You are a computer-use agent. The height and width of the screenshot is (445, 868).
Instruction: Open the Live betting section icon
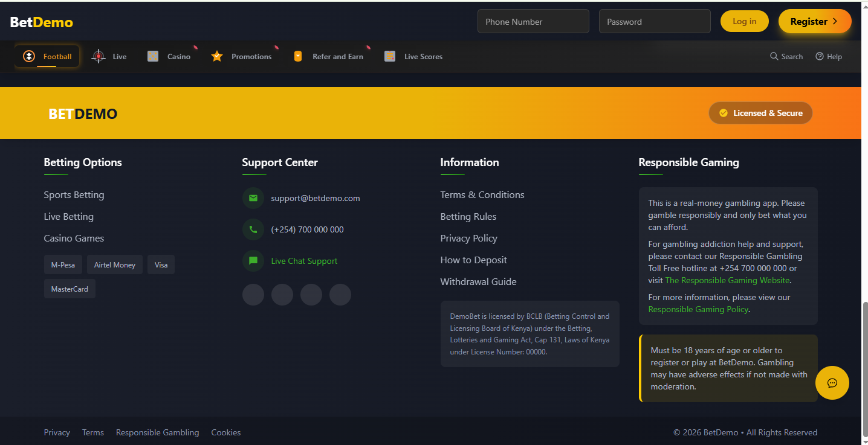click(x=98, y=56)
